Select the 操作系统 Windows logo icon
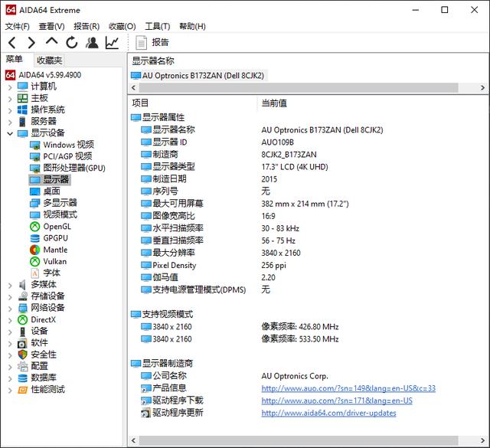Image resolution: width=490 pixels, height=448 pixels. click(22, 110)
